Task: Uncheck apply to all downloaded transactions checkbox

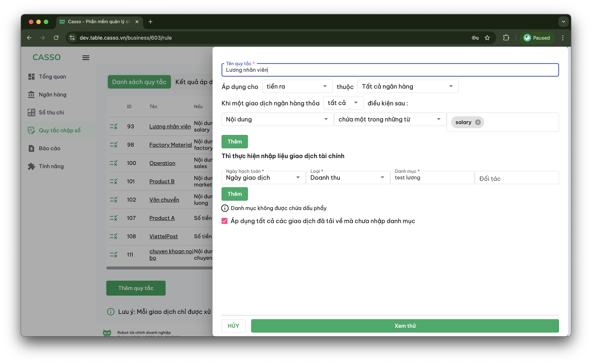Action: pyautogui.click(x=224, y=221)
